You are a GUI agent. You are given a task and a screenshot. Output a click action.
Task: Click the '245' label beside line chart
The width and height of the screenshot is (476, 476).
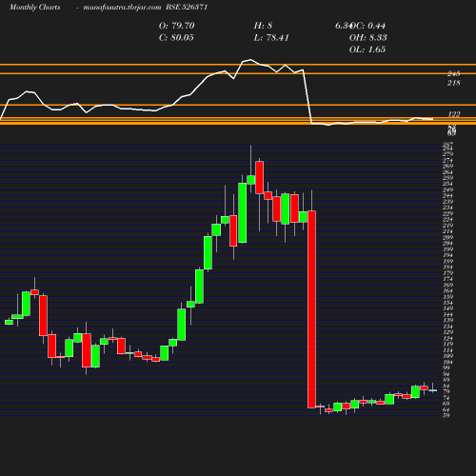[453, 73]
